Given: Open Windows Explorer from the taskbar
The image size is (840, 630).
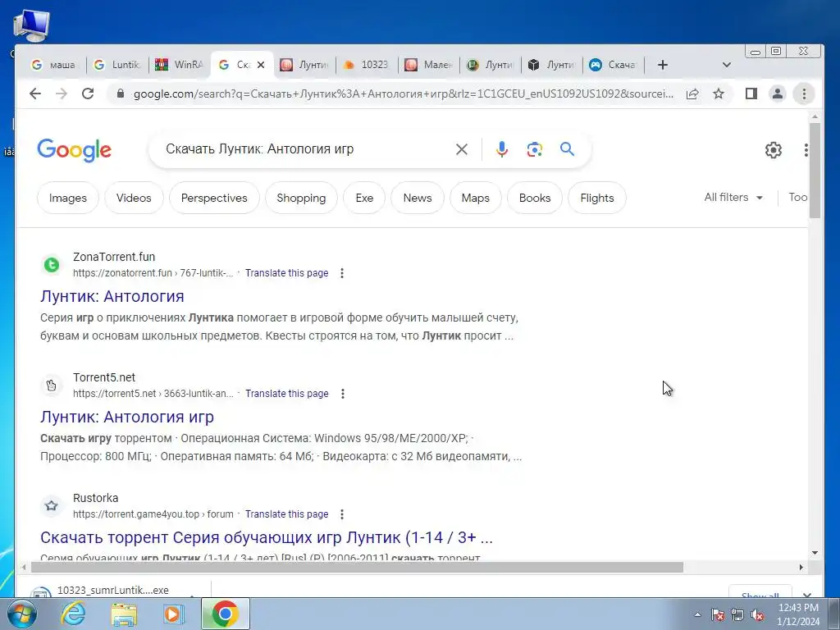Looking at the screenshot, I should coord(124,614).
